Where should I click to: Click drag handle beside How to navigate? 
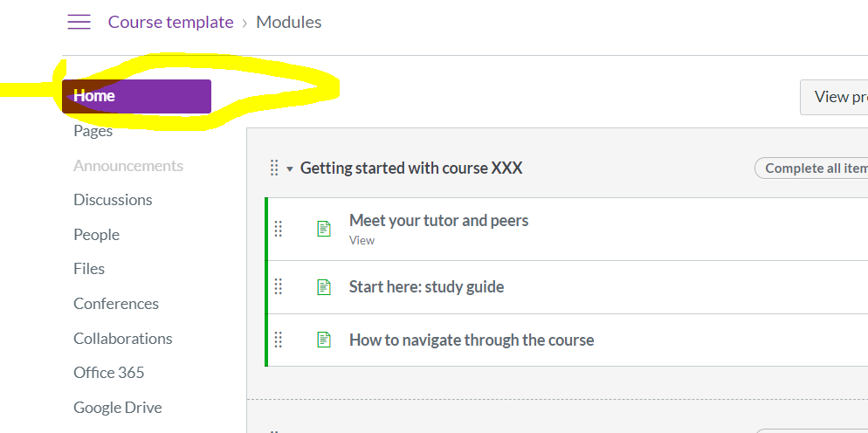pos(279,340)
